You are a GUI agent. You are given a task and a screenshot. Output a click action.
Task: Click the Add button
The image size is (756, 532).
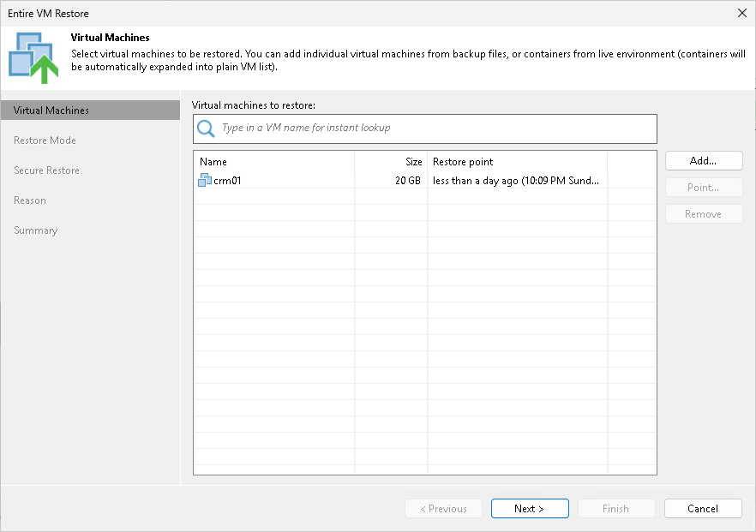703,160
